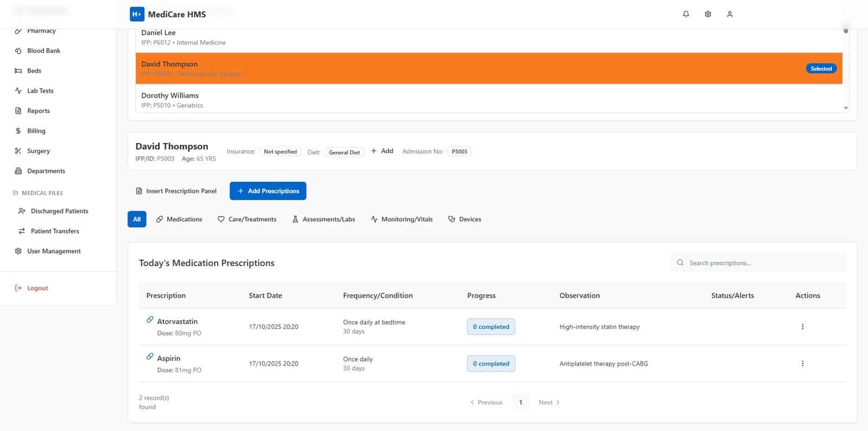Screen dimensions: 868x431
Task: Click the patient list scrollbar thumb
Action: pyautogui.click(x=846, y=30)
